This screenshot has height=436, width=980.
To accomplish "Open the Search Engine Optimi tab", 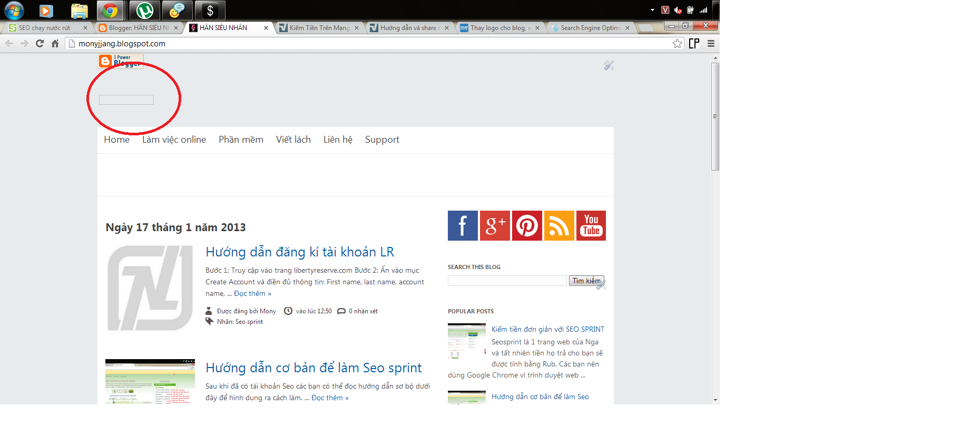I will click(591, 28).
